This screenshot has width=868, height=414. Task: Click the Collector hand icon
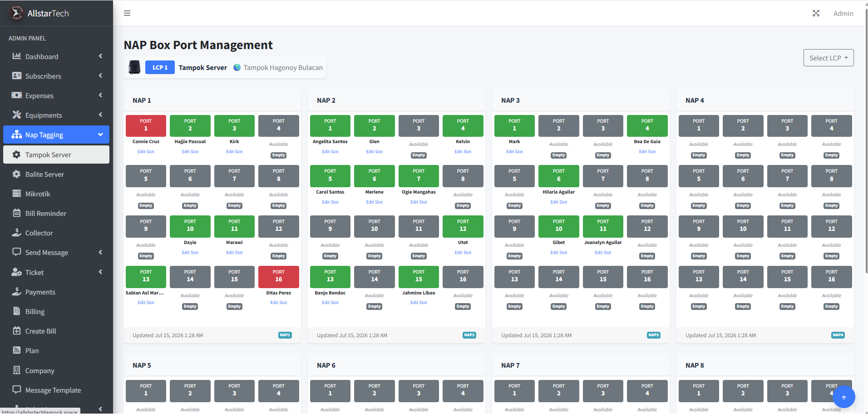17,233
